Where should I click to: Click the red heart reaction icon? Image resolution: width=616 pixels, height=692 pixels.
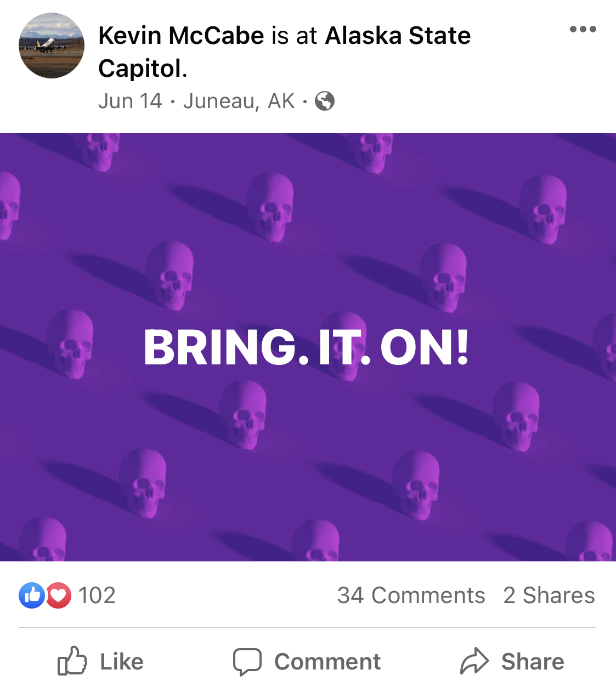point(59,595)
